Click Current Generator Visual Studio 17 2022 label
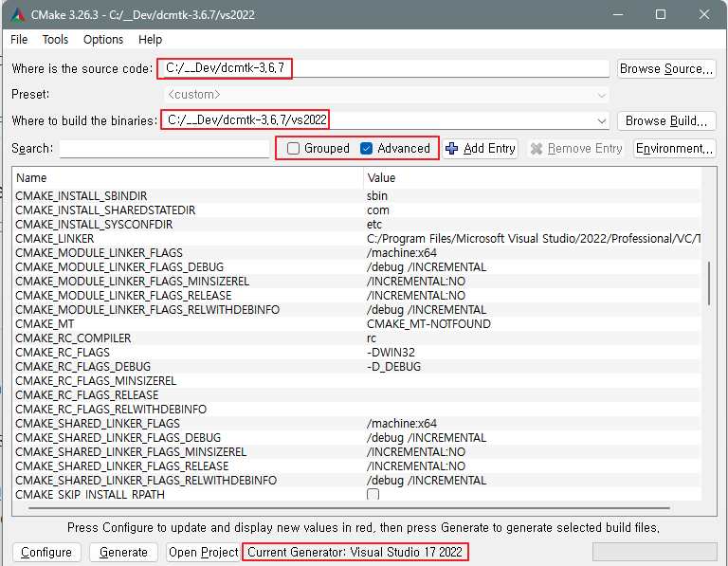Screen dimensions: 728x566 355,552
